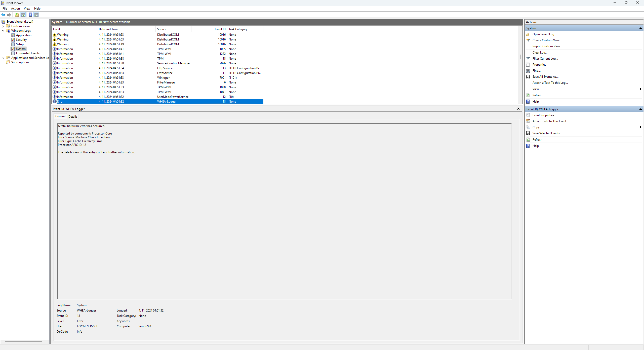Click the Find binoculars icon in Actions
644x350 pixels.
(528, 71)
